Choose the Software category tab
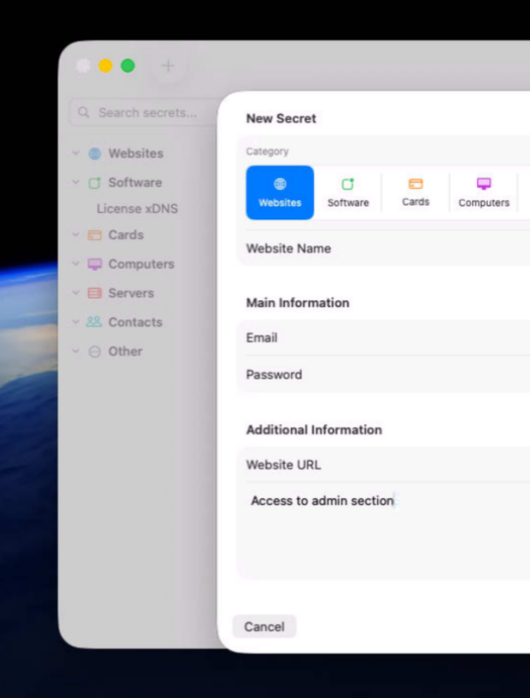 [x=348, y=193]
